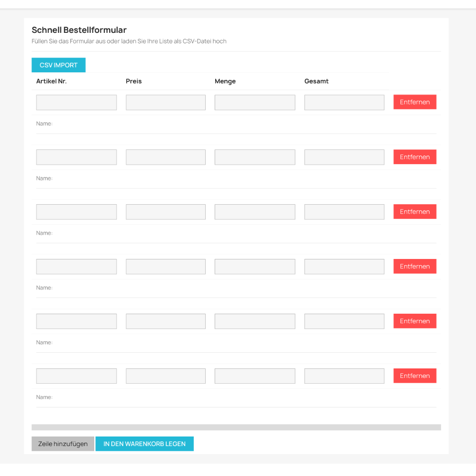Click the first row Preis field
This screenshot has height=476, width=476.
pyautogui.click(x=166, y=102)
